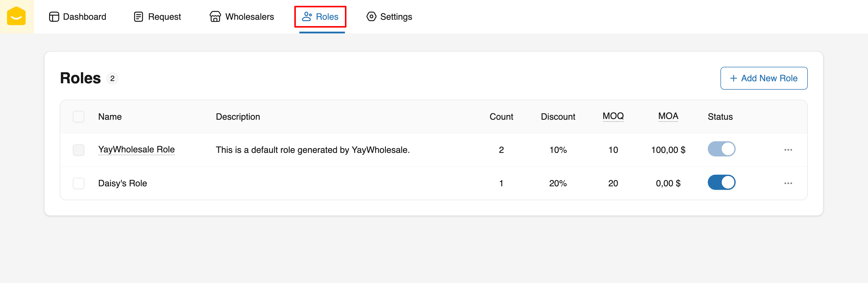
Task: Click the Roles user-gear icon
Action: coord(307,16)
